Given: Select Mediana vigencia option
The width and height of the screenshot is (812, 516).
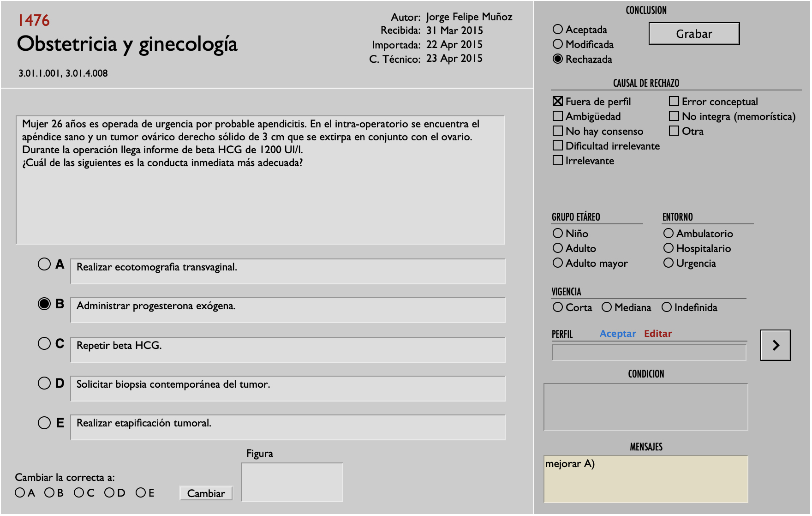Looking at the screenshot, I should 606,307.
